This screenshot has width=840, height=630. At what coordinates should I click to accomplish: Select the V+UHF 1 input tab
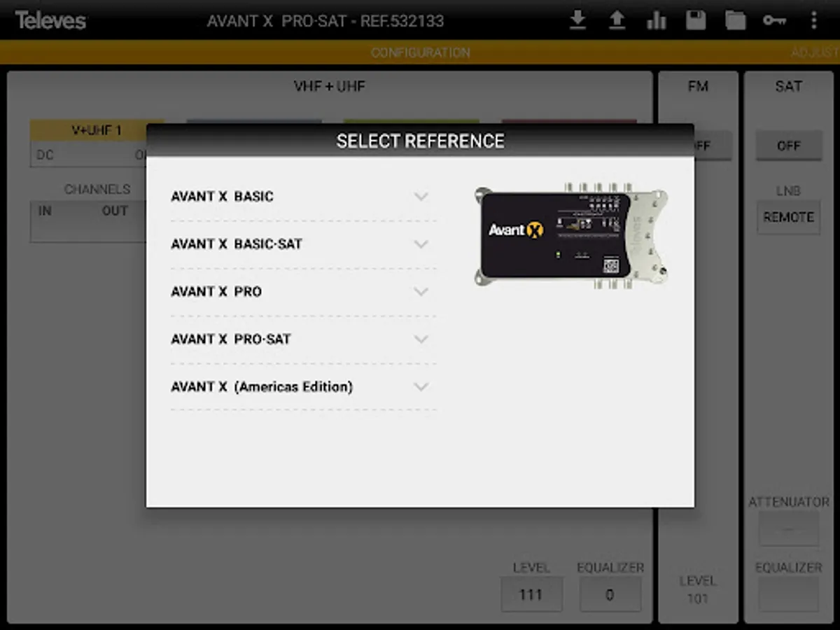click(x=97, y=130)
